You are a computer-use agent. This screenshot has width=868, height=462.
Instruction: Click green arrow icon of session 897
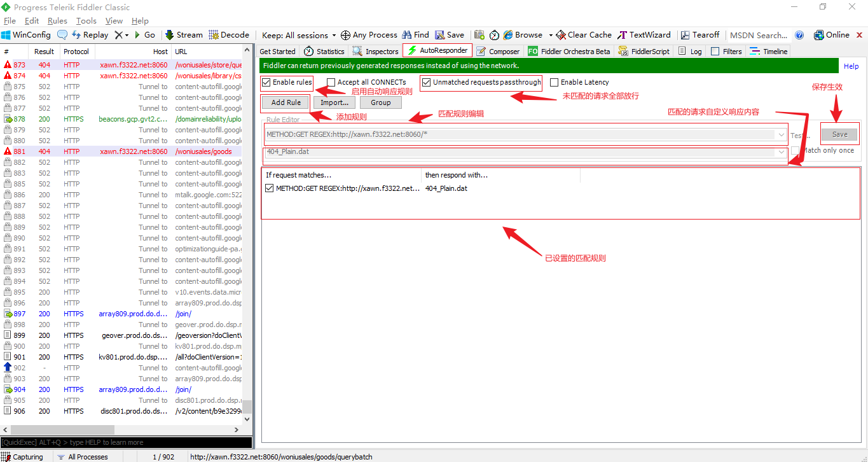(8, 314)
